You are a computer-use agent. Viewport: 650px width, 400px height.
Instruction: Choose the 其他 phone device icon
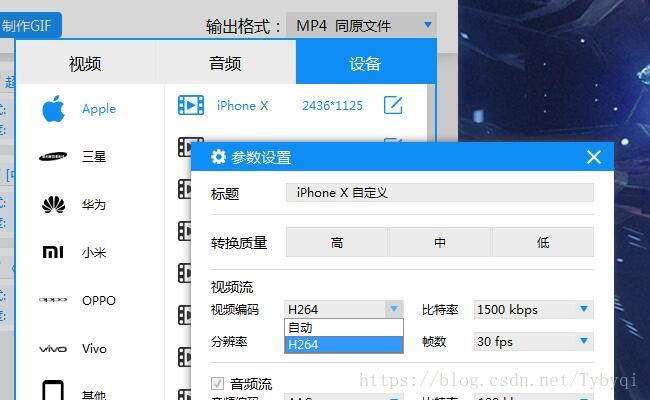click(x=53, y=390)
